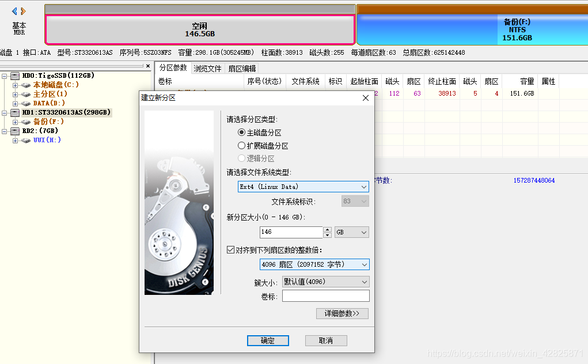Select 本地磁盘(C:) in the tree
588x364 pixels.
click(x=56, y=85)
